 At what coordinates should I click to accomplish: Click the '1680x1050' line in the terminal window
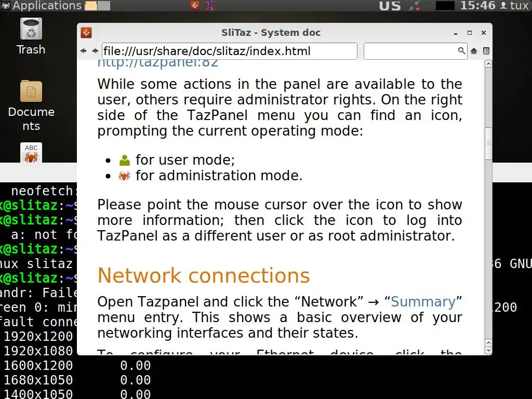[38, 380]
